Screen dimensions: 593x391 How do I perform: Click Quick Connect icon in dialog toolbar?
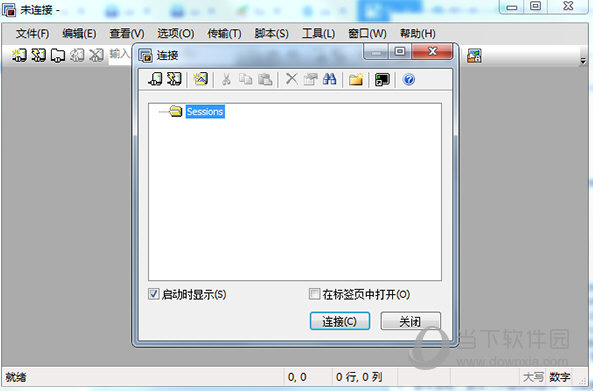pyautogui.click(x=174, y=79)
